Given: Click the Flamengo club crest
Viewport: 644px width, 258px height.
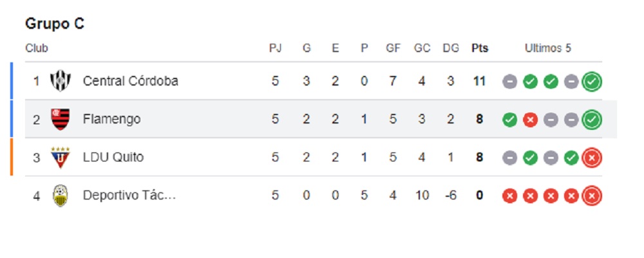Looking at the screenshot, I should pyautogui.click(x=61, y=119).
